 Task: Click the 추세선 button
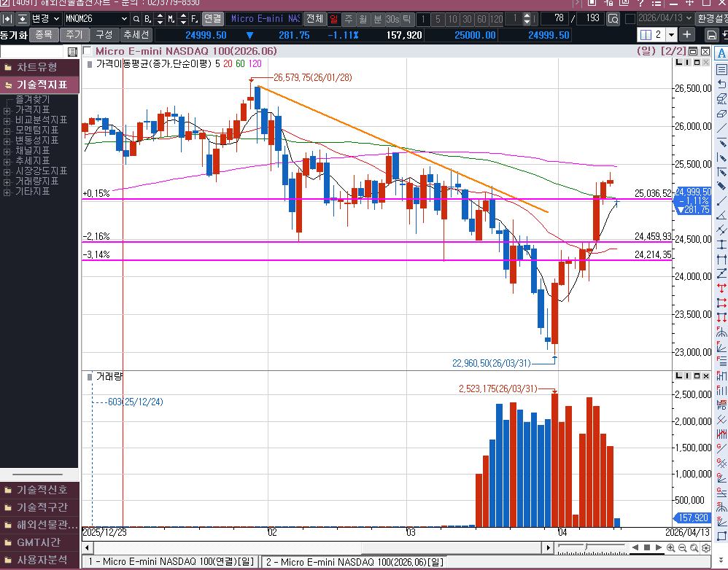pos(136,34)
